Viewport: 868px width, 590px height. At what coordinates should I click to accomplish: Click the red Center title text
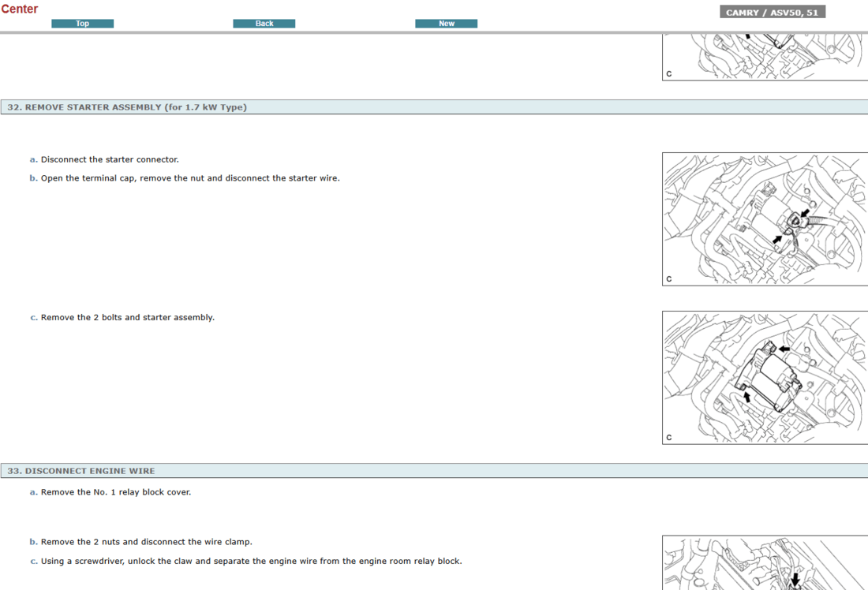tap(20, 9)
